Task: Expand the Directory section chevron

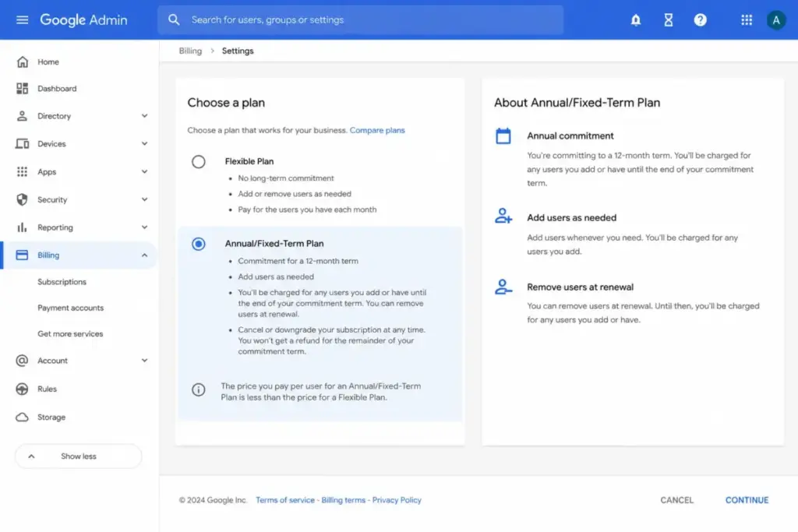Action: pos(144,116)
